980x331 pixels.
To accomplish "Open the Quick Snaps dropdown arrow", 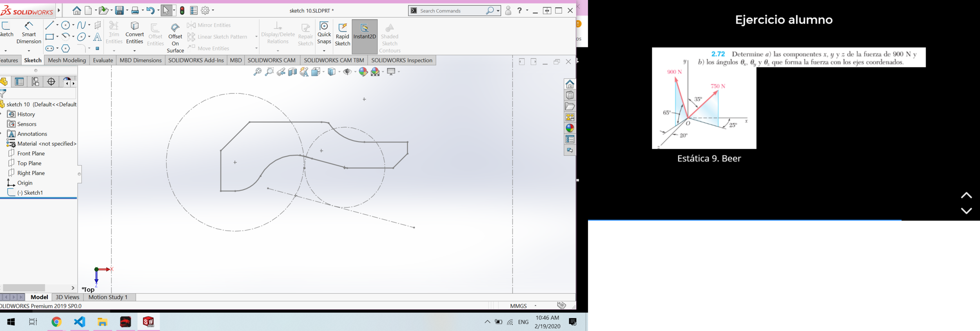I will (324, 51).
